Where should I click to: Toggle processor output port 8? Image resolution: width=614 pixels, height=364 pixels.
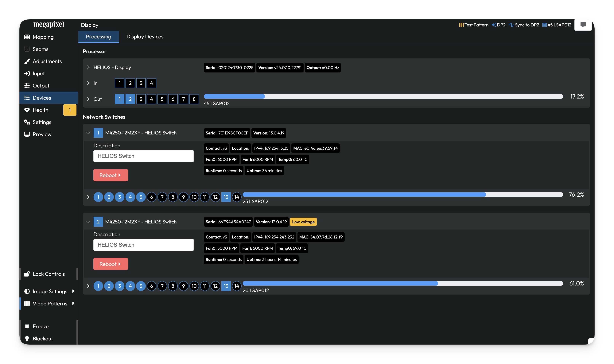tap(194, 99)
